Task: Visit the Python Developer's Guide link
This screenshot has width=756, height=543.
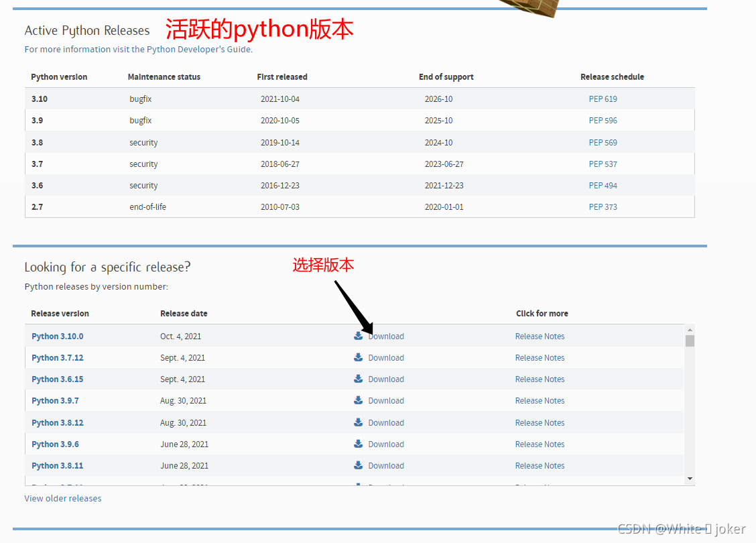Action: click(x=198, y=49)
